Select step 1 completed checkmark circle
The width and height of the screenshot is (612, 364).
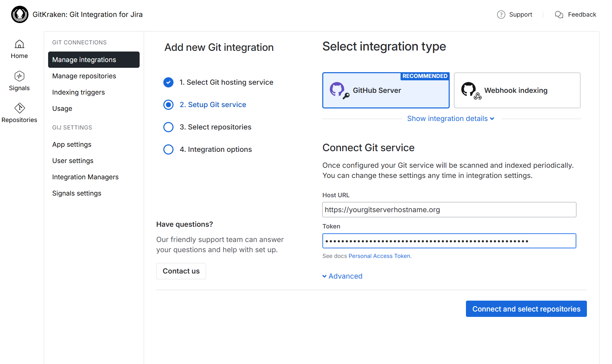[168, 82]
